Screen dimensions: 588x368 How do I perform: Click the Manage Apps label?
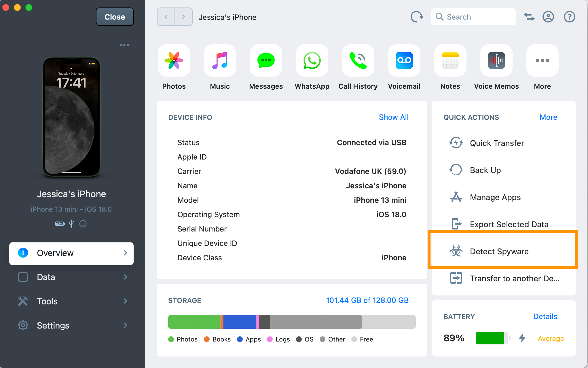(495, 197)
